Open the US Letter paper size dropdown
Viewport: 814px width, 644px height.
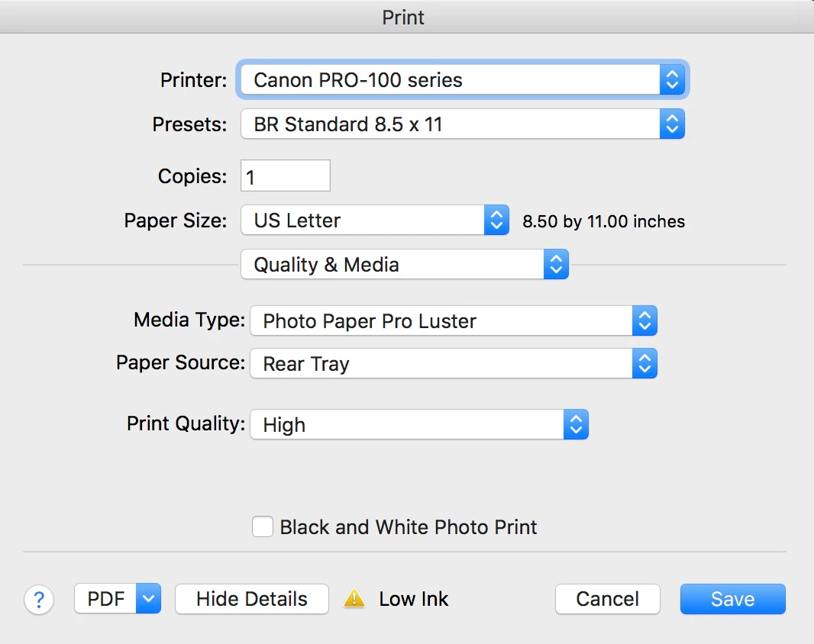[375, 220]
